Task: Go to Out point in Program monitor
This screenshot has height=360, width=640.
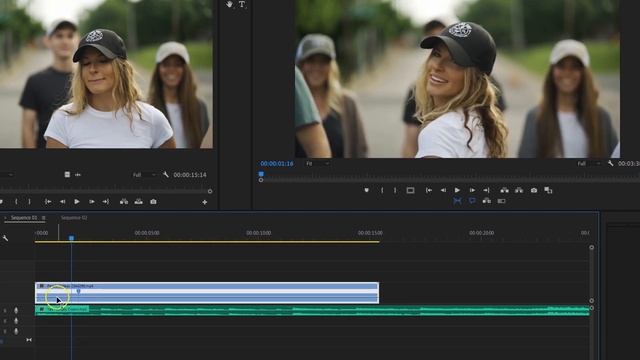Action: (x=486, y=190)
